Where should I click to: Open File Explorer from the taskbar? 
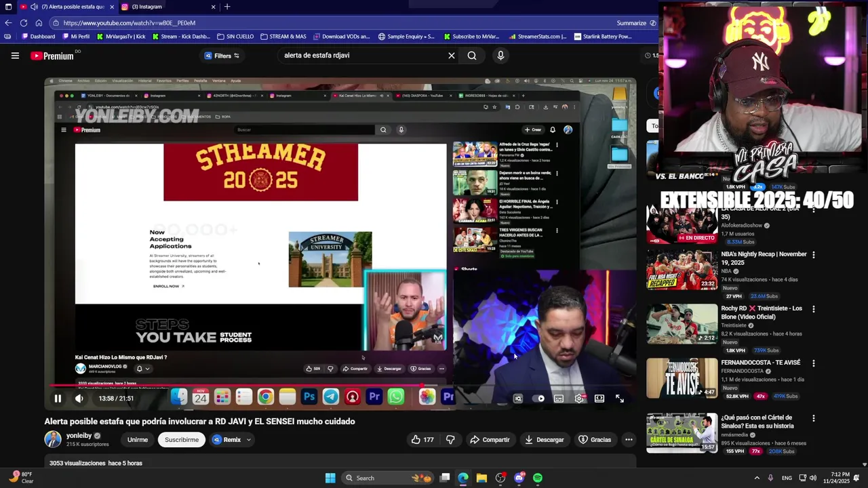click(481, 478)
